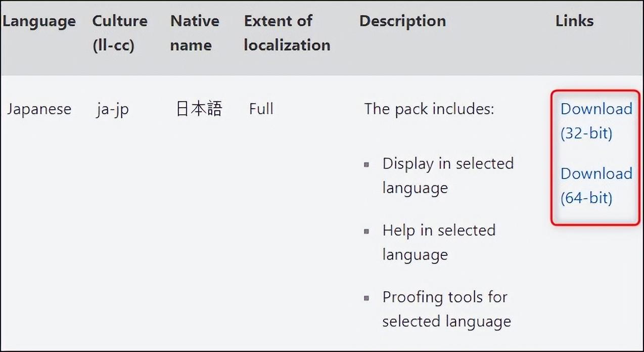Click the Language column header
The image size is (644, 352).
tap(39, 21)
